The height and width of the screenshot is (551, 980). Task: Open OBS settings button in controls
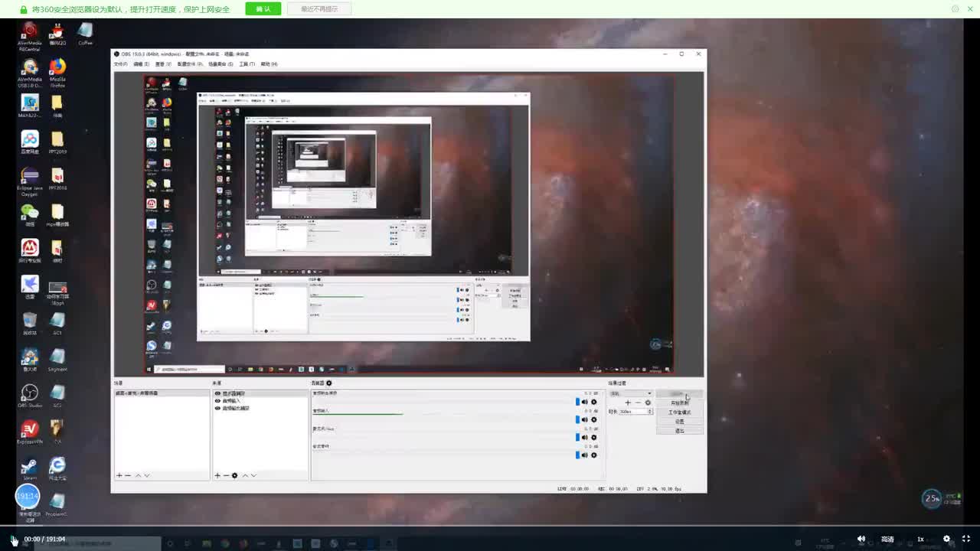(x=679, y=422)
